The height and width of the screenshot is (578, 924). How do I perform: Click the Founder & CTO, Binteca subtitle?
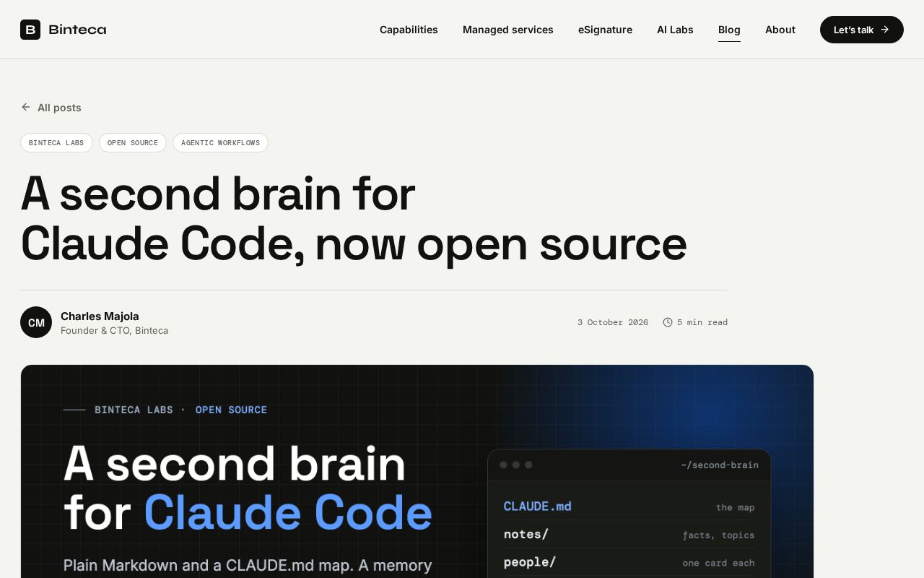coord(114,330)
